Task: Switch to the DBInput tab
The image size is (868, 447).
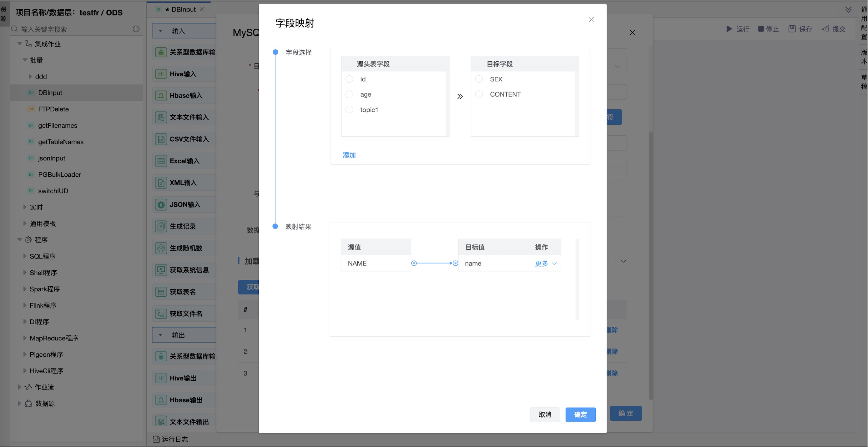Action: 183,9
